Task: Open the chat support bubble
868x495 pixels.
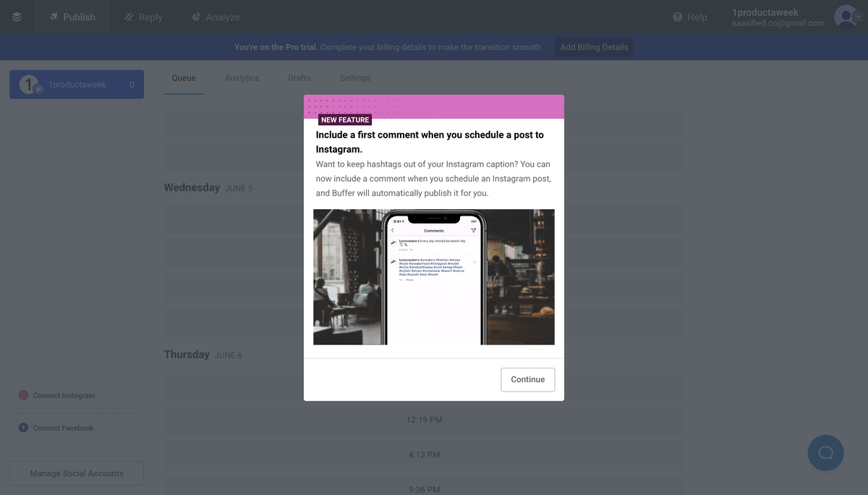Action: coord(825,453)
